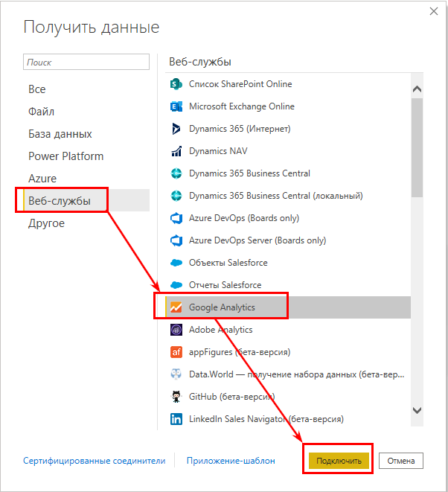Pick the Dynamics NAV chart icon
The image size is (448, 492).
coord(176,151)
